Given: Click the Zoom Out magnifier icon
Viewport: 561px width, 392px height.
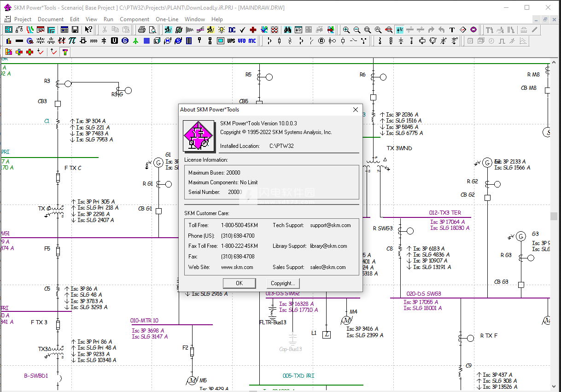Looking at the screenshot, I should [357, 29].
